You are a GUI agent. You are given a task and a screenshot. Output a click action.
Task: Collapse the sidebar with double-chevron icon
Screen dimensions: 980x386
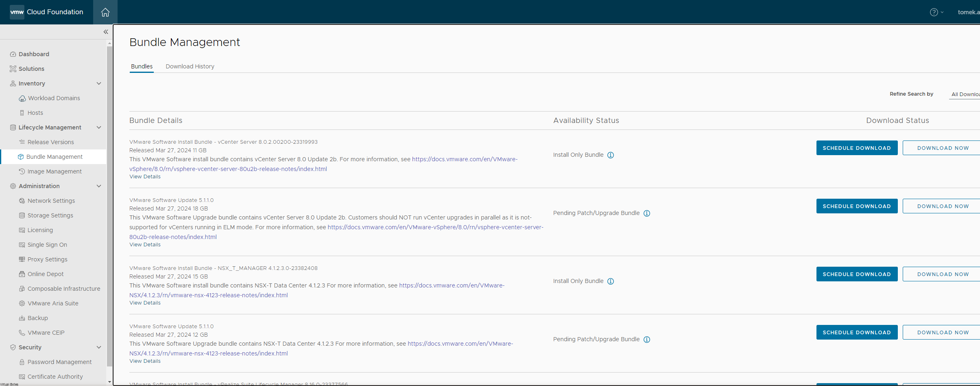click(x=106, y=32)
